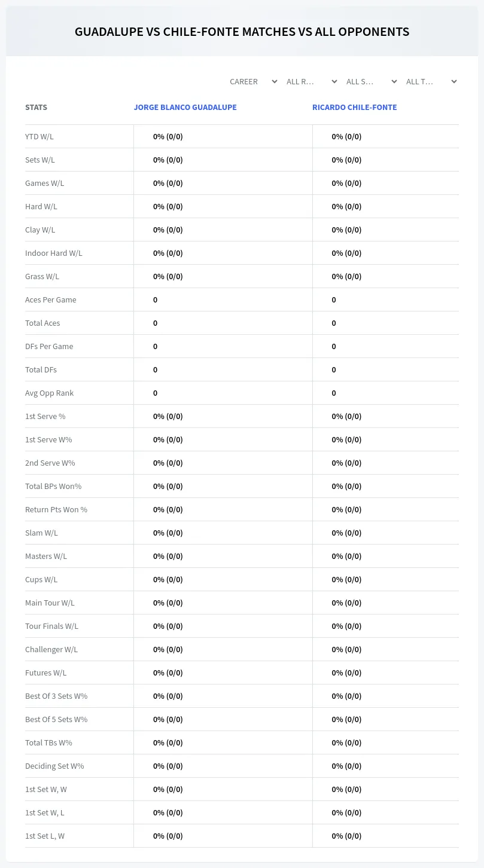Click the YTD W/L row label

(39, 136)
